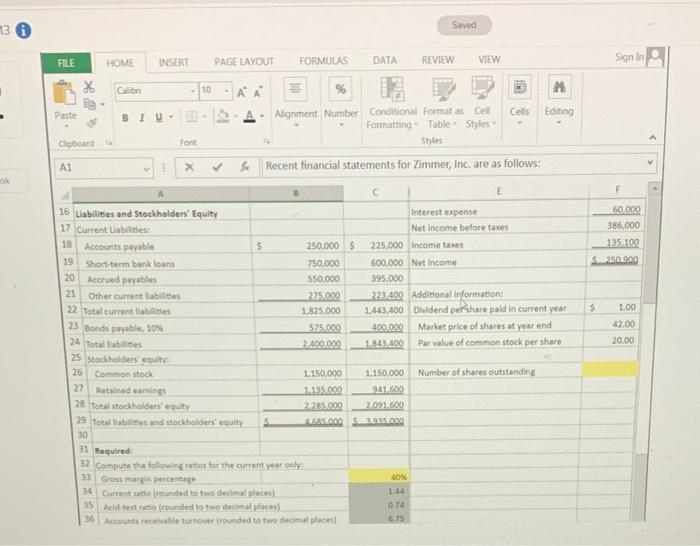Switch to the DATA tab
Viewport: 700px width, 546px height.
click(384, 60)
